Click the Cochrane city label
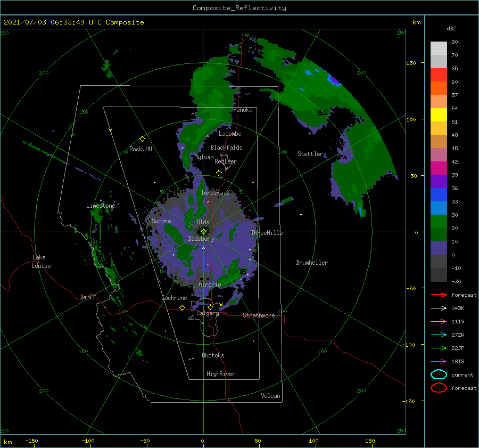This screenshot has height=448, width=479. (174, 298)
